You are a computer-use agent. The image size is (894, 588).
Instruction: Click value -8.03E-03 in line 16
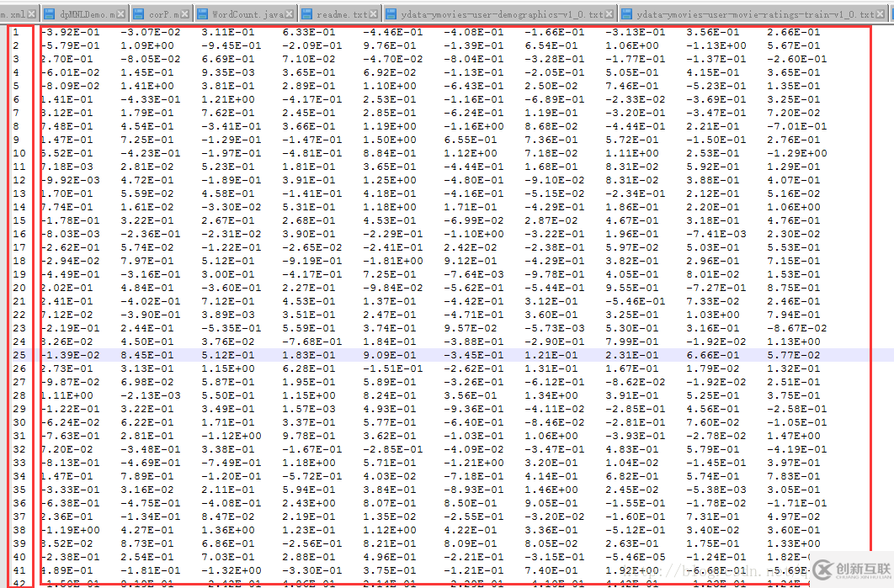coord(70,234)
